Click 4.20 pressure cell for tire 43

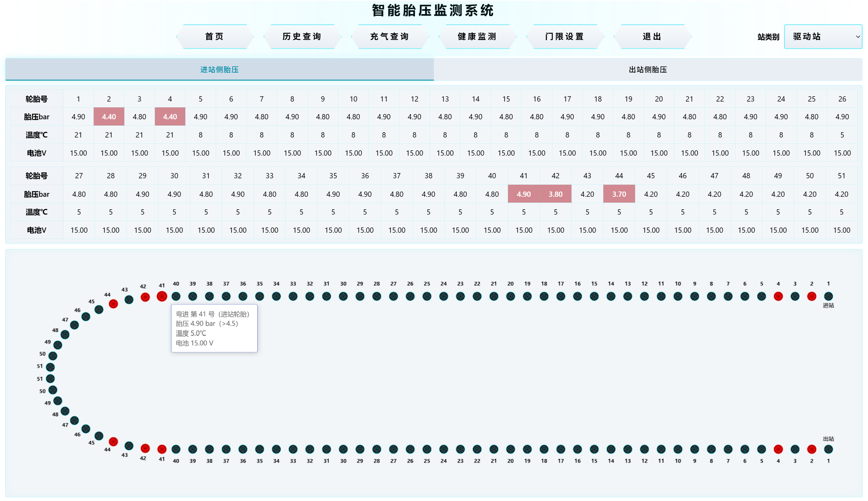587,194
